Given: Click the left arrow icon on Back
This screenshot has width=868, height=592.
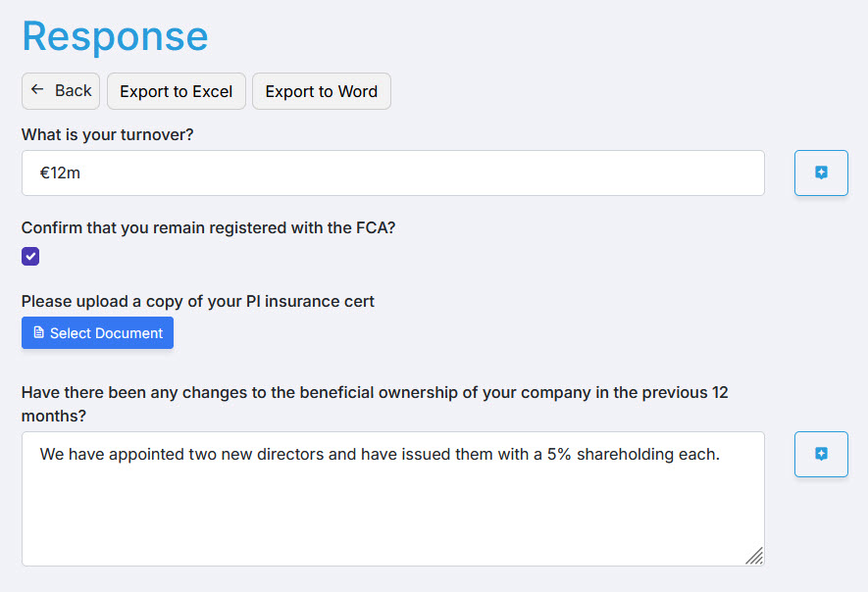Looking at the screenshot, I should (x=37, y=90).
